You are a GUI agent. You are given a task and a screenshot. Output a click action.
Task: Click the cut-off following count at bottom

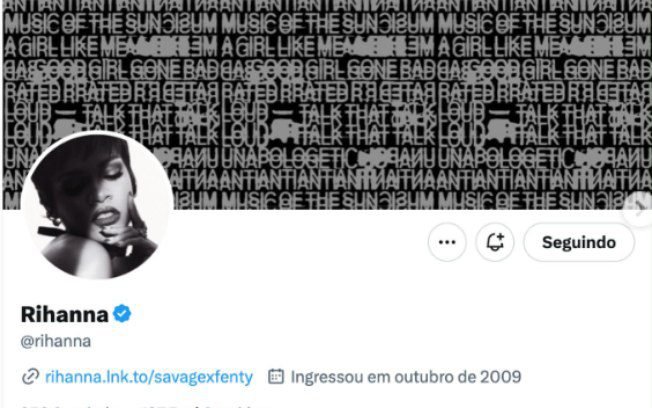point(71,406)
